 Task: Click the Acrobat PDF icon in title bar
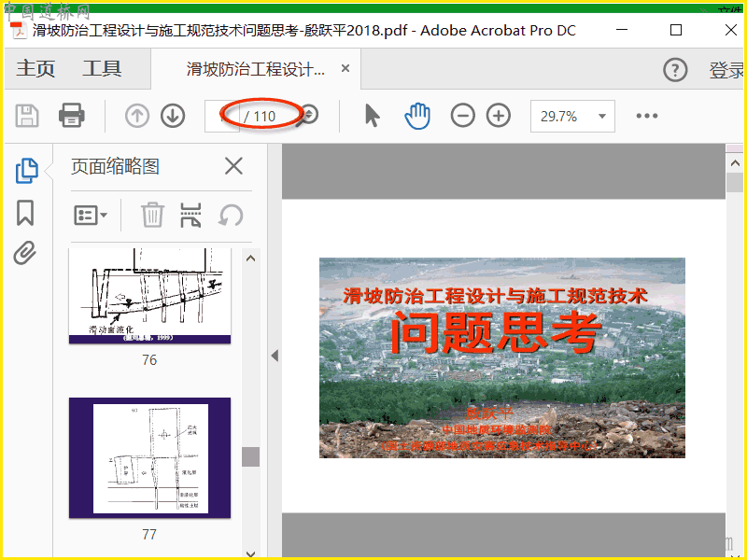[19, 31]
